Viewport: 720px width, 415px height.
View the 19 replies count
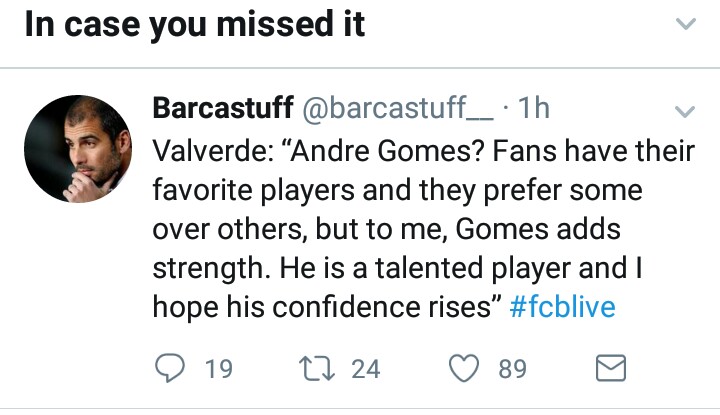click(218, 369)
